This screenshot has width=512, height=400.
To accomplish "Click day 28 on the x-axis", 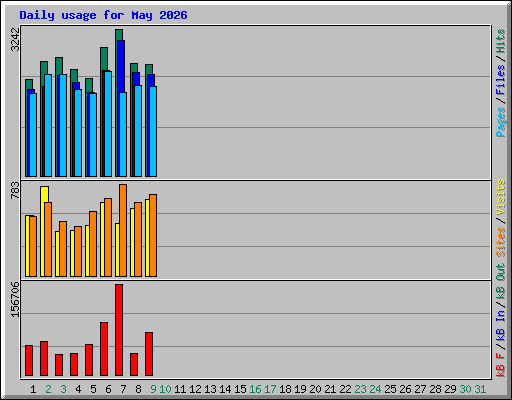I will (435, 389).
